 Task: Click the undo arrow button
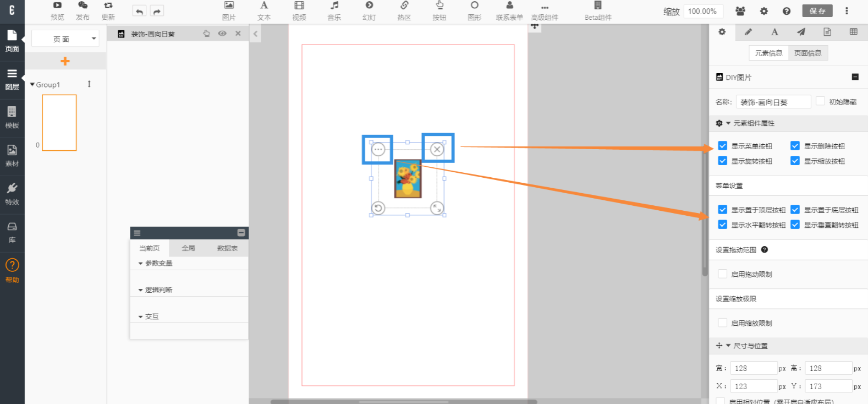(140, 11)
